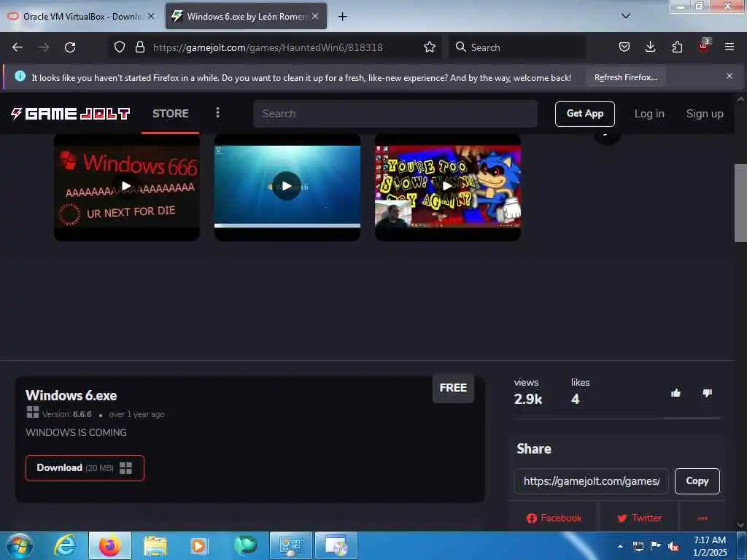Click the green globe taskbar icon
This screenshot has width=747, height=560.
245,545
